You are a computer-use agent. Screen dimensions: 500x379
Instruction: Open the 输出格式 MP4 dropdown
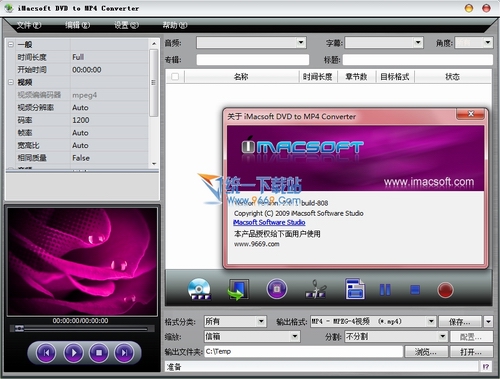pos(431,321)
